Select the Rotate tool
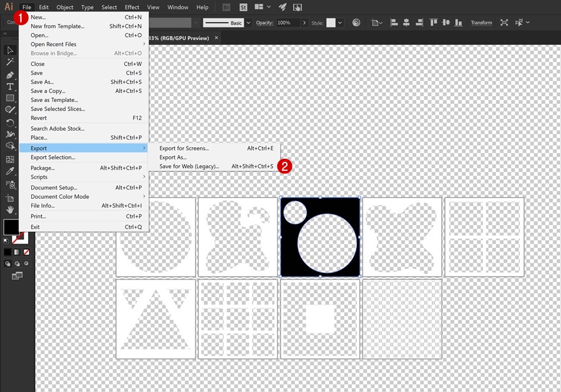Viewport: 561px width, 392px height. tap(10, 122)
